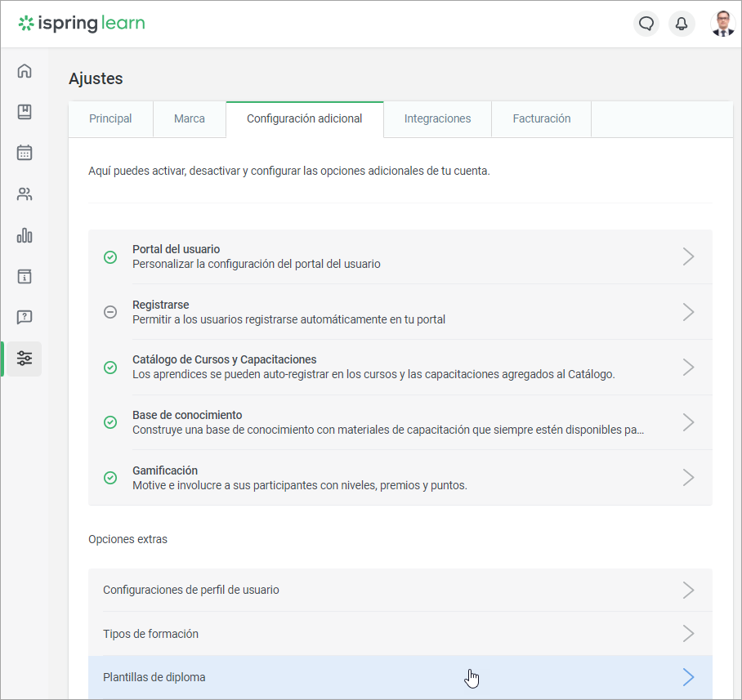Screen dimensions: 742x700
Task: Click the user profile avatar photo
Action: click(x=723, y=24)
